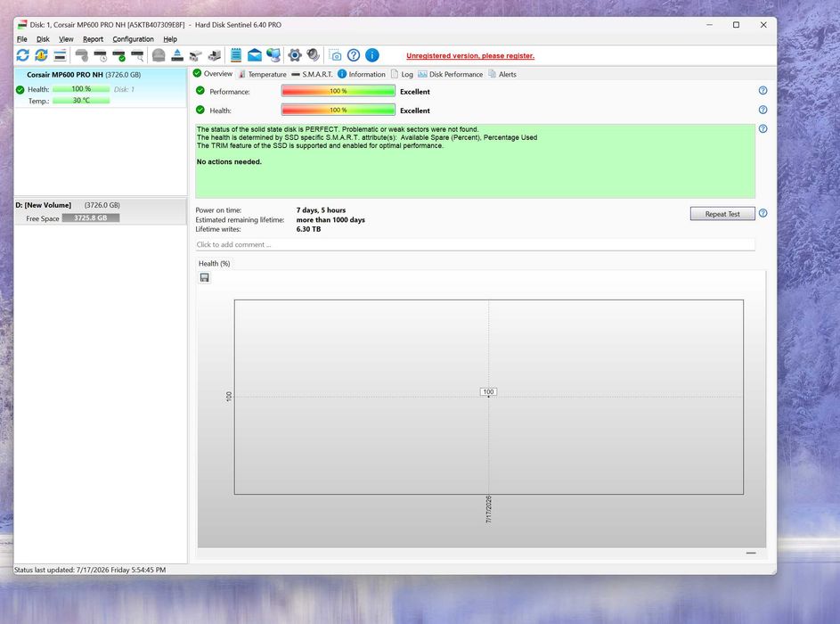Click the Unregistered version, please register link

coord(469,56)
